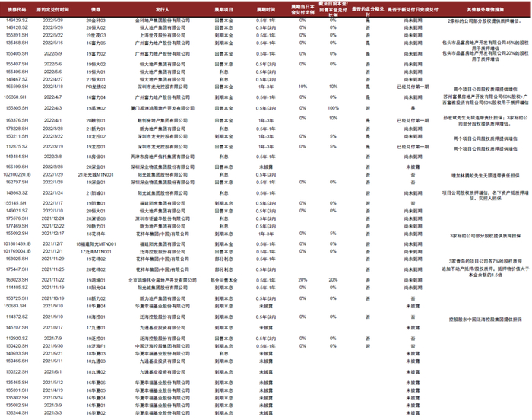Click the 原约定兑付时间 column header

[52, 10]
